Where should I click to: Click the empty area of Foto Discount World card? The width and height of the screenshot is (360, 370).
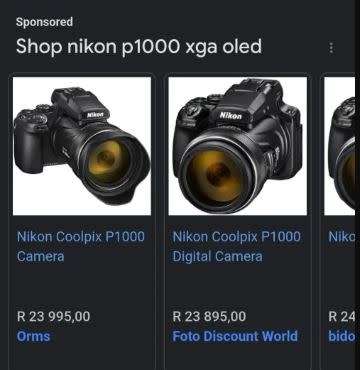tap(237, 287)
